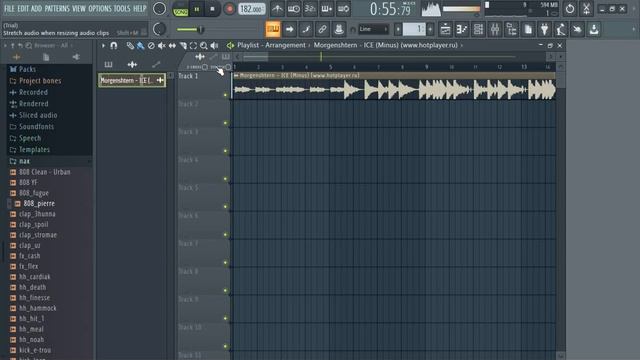This screenshot has width=640, height=360.
Task: Click the circular refresh icon near memory meter
Action: 570,8
